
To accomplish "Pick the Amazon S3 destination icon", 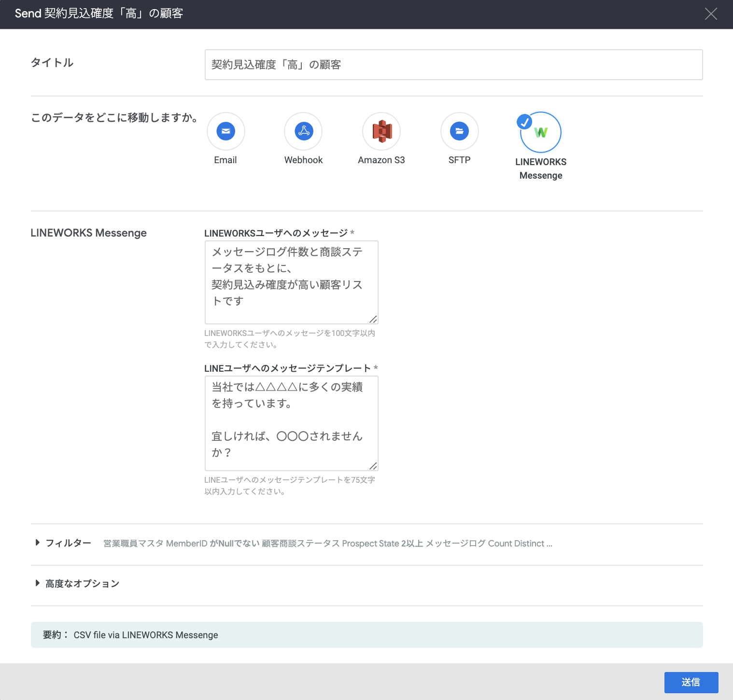I will (x=381, y=131).
